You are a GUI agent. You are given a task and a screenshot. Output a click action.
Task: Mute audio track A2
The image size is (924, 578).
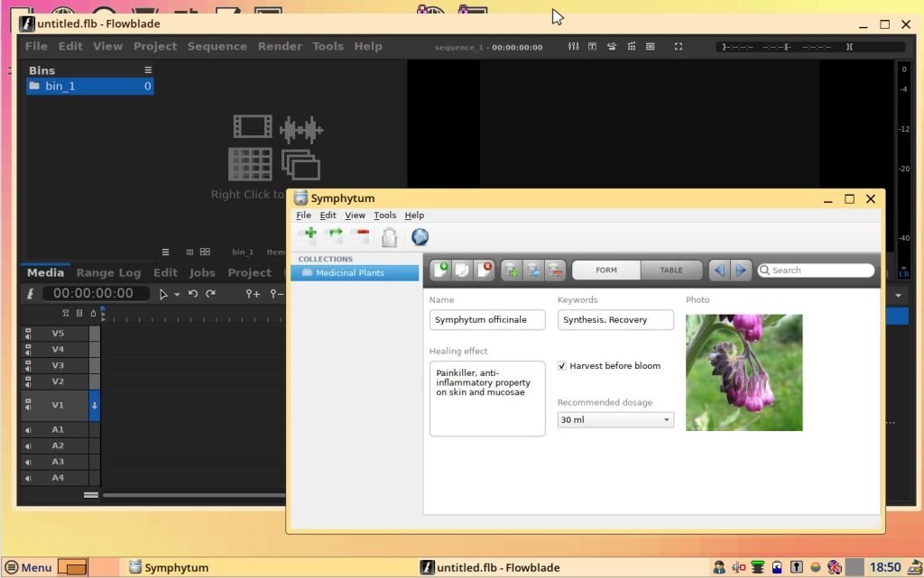[28, 445]
